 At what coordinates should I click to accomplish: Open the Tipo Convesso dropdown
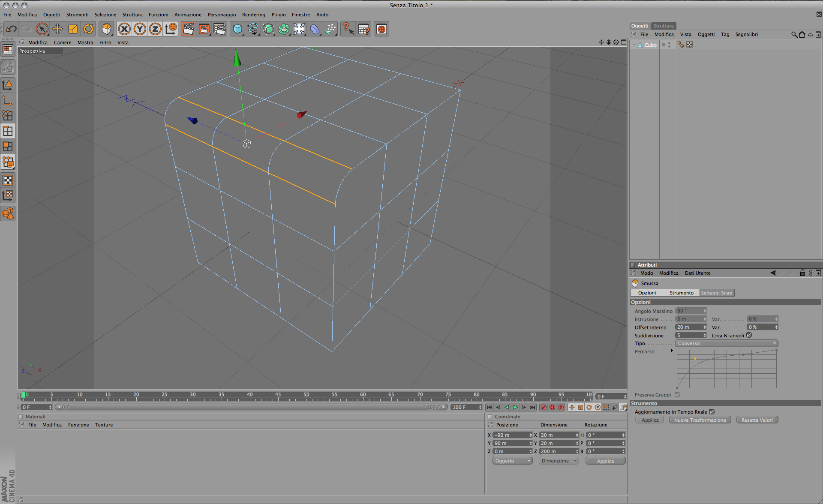click(x=727, y=343)
